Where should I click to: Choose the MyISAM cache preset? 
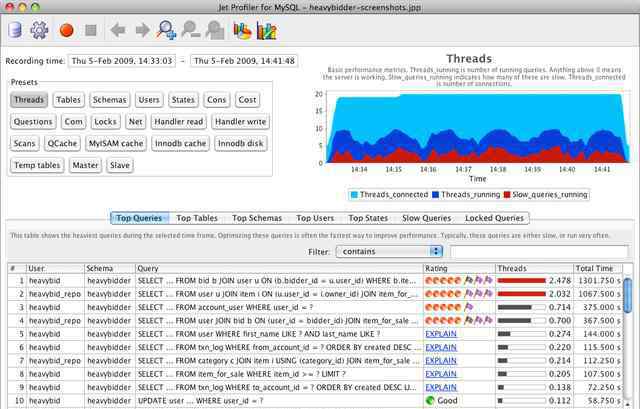click(x=116, y=144)
